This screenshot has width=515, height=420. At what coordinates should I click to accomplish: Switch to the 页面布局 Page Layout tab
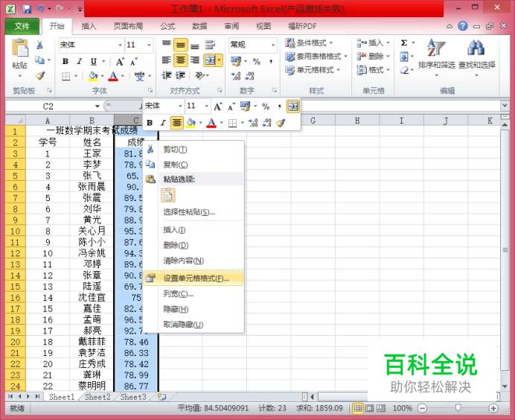(x=128, y=26)
